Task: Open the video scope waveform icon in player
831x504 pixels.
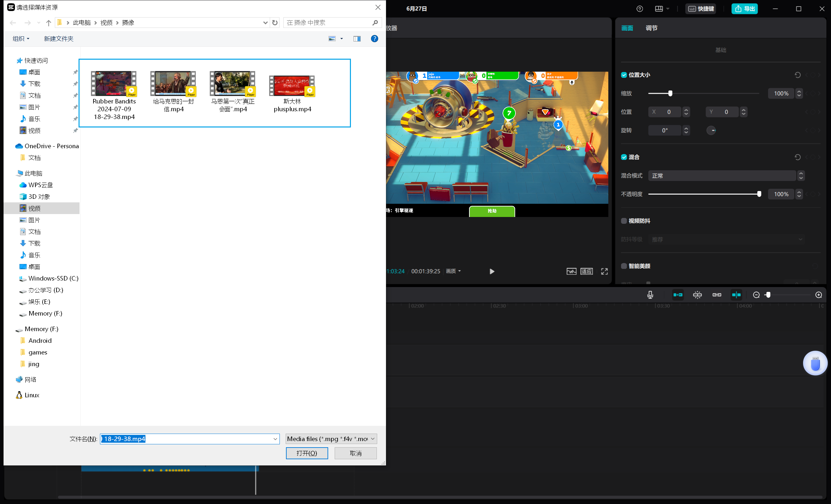Action: click(x=571, y=271)
